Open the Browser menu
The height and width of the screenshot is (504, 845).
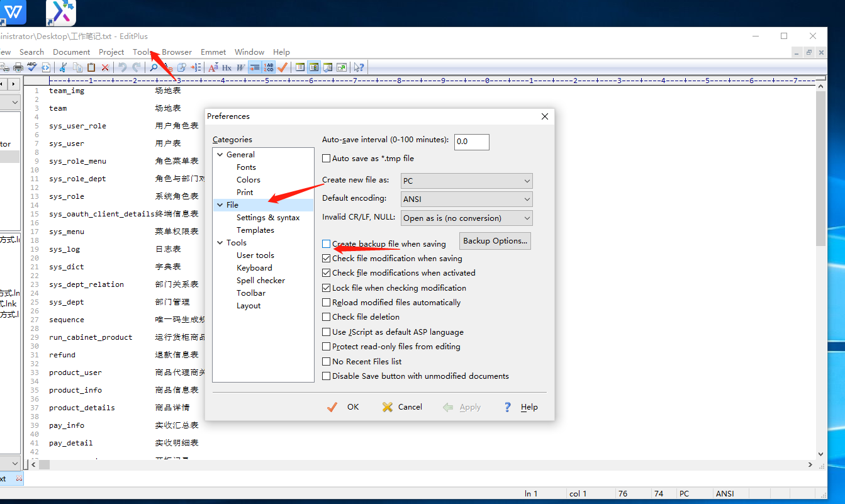pos(177,52)
